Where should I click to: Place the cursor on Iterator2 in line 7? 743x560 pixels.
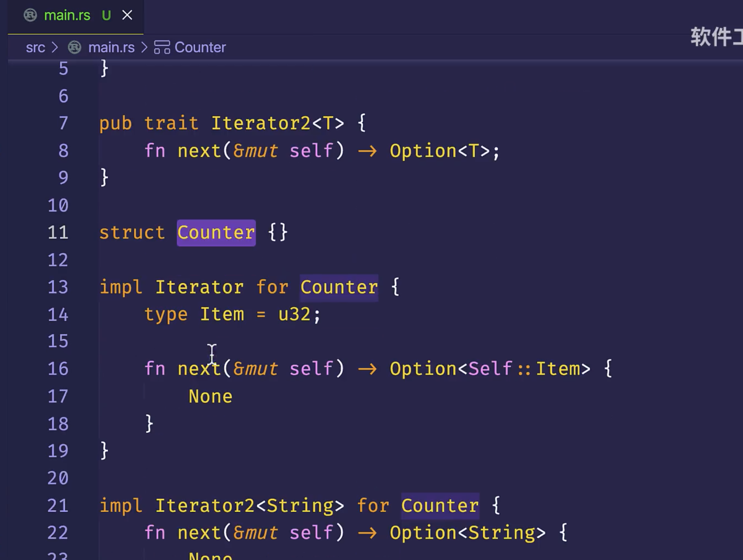pos(260,124)
